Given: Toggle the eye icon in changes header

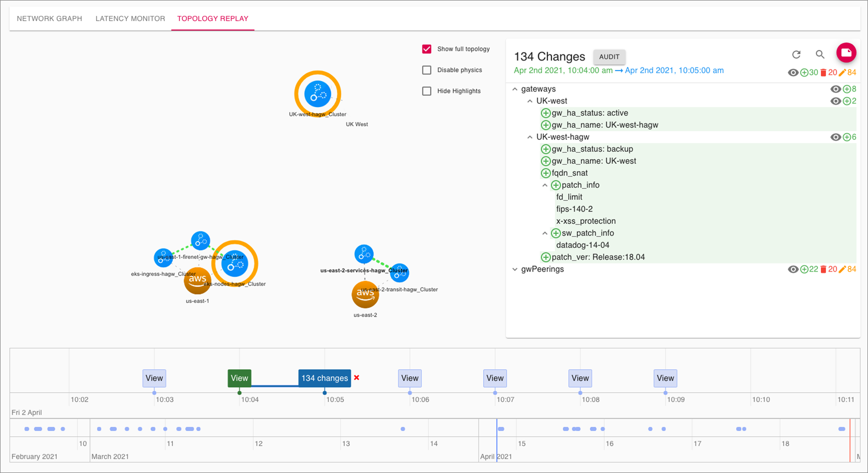Looking at the screenshot, I should [x=793, y=73].
